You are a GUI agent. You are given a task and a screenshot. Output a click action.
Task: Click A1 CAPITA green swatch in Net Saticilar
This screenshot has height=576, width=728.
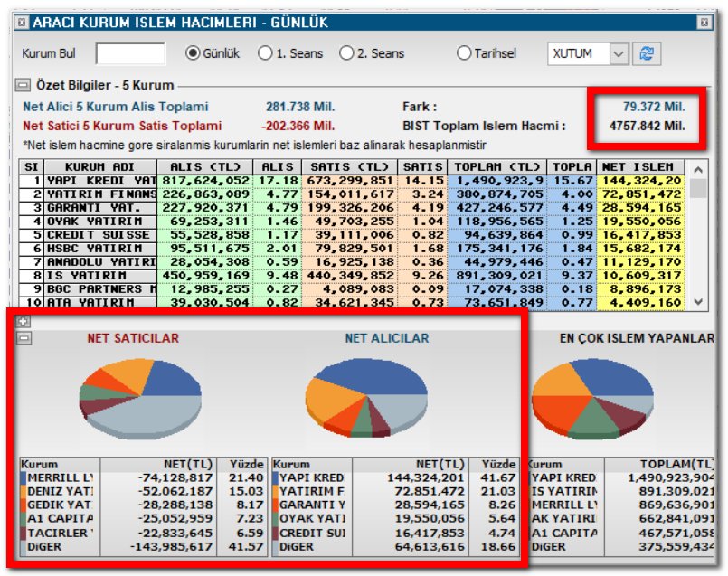[24, 518]
